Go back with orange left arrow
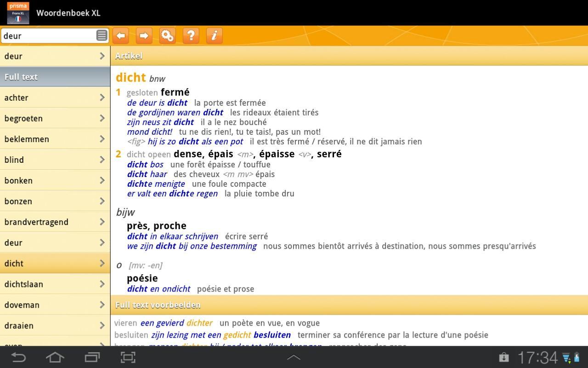 121,35
